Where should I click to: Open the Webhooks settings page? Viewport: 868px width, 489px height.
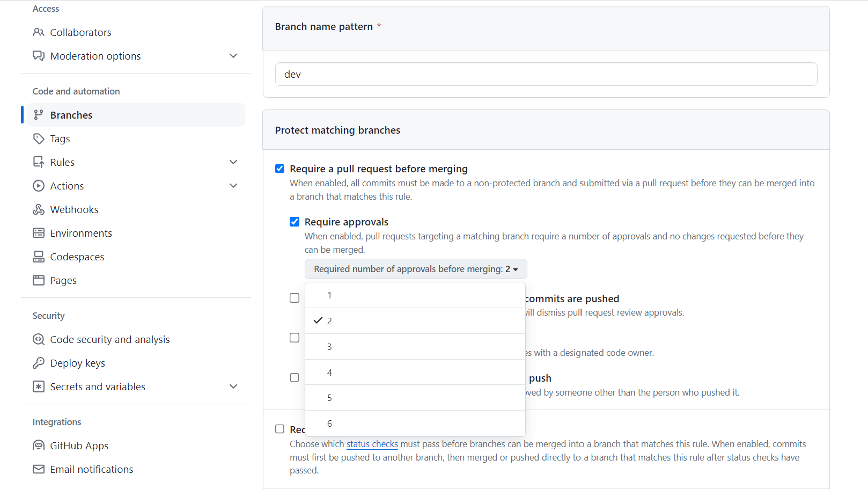pyautogui.click(x=75, y=209)
